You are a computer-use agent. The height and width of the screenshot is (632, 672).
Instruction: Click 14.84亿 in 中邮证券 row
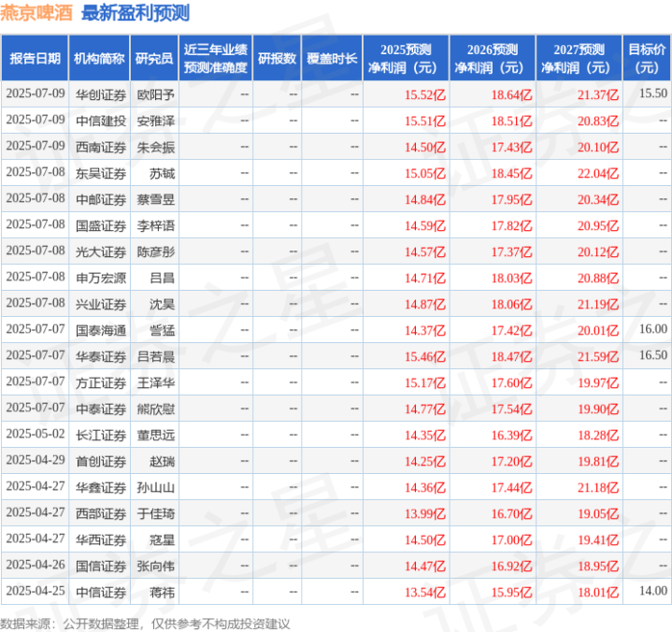(425, 199)
